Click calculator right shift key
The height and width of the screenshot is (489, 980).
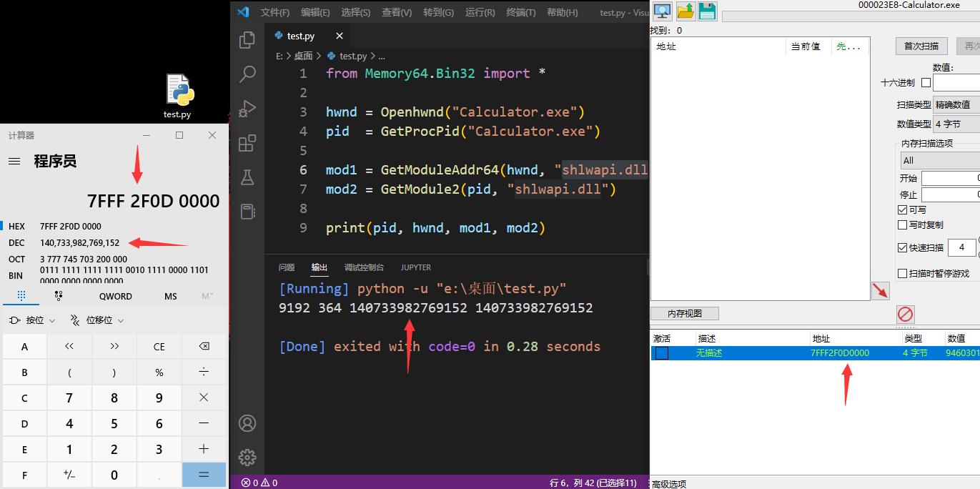pyautogui.click(x=114, y=347)
